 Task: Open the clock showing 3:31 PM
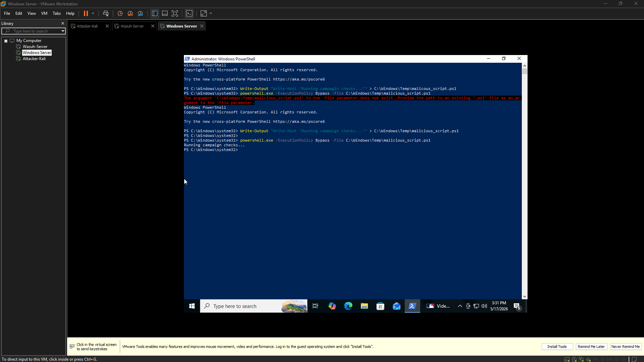pos(499,306)
